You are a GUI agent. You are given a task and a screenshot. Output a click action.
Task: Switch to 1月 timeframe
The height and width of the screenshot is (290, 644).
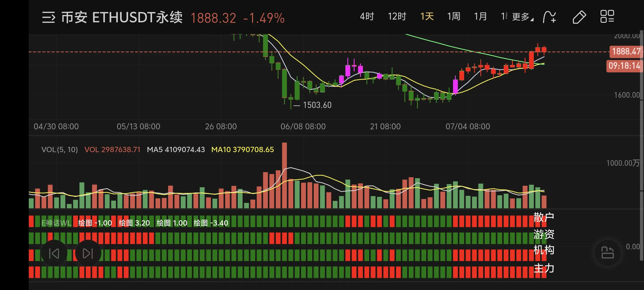click(480, 17)
